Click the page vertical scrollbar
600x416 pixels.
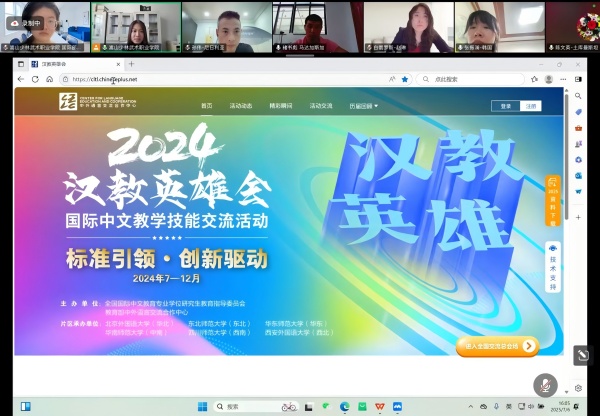pyautogui.click(x=566, y=157)
